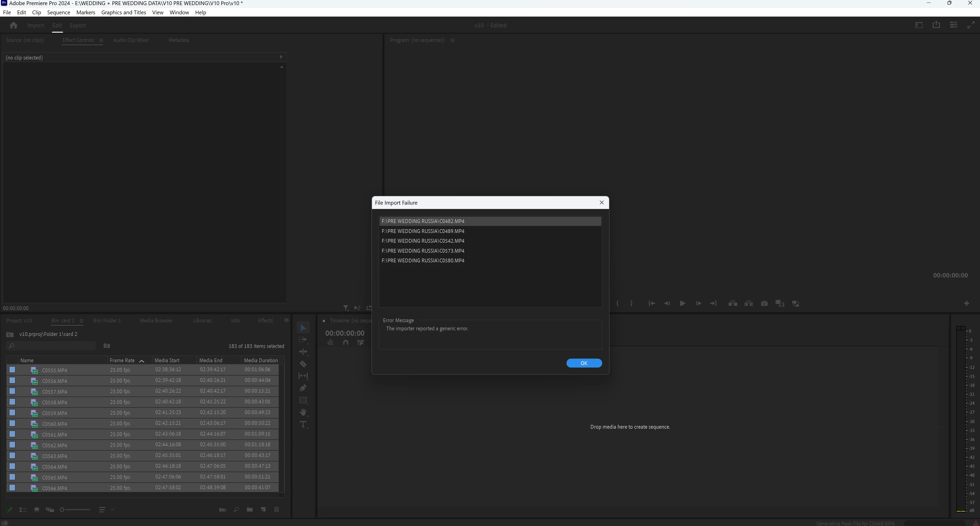Click OK in File Import Failure dialog
The width and height of the screenshot is (980, 526).
coord(584,363)
